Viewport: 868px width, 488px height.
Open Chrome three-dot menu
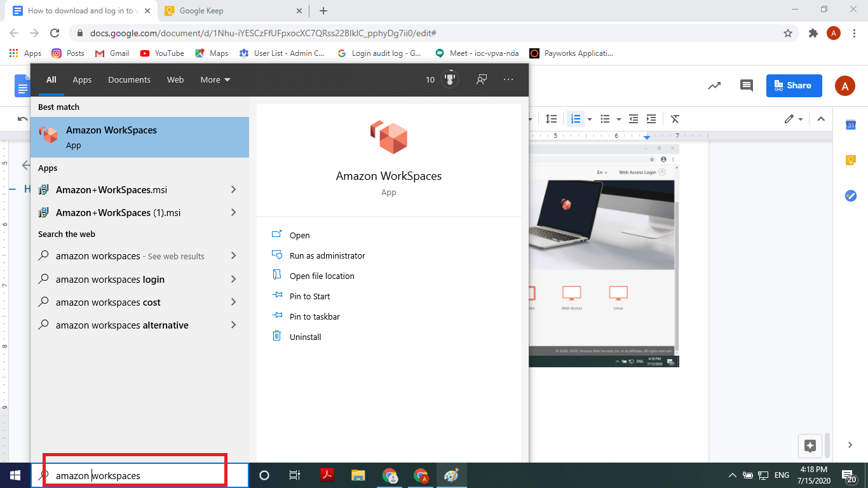(x=855, y=33)
